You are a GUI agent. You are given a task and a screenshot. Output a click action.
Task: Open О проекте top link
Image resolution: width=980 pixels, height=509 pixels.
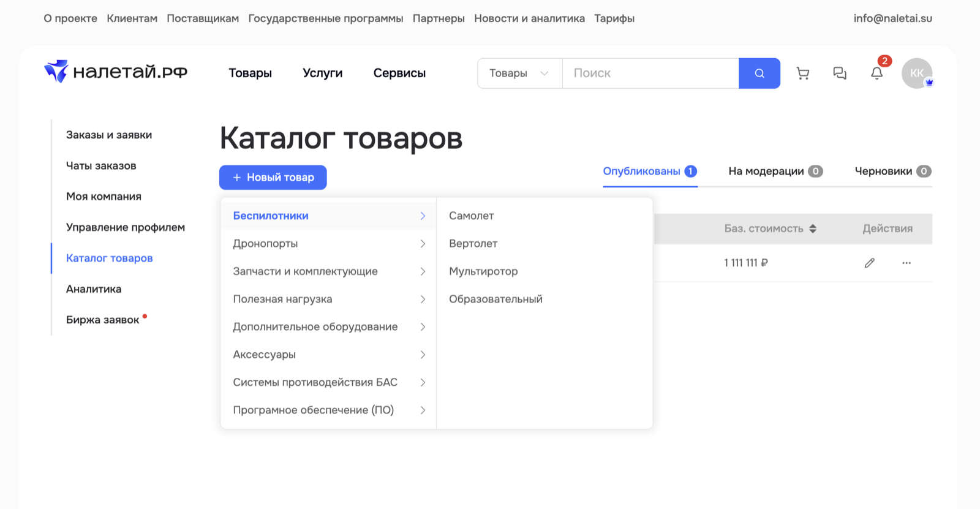tap(70, 18)
